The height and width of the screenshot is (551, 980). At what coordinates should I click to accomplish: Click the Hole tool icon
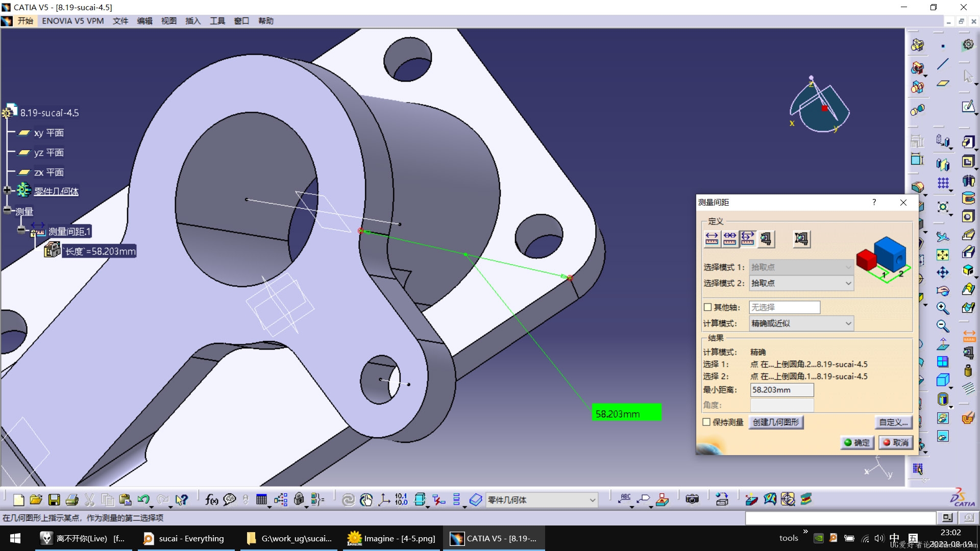point(968,216)
